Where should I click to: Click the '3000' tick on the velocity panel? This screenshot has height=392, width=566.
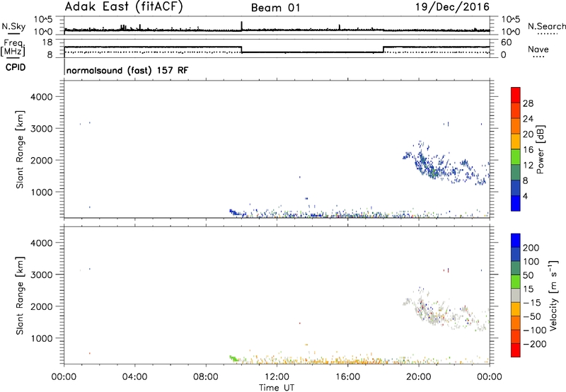click(42, 275)
